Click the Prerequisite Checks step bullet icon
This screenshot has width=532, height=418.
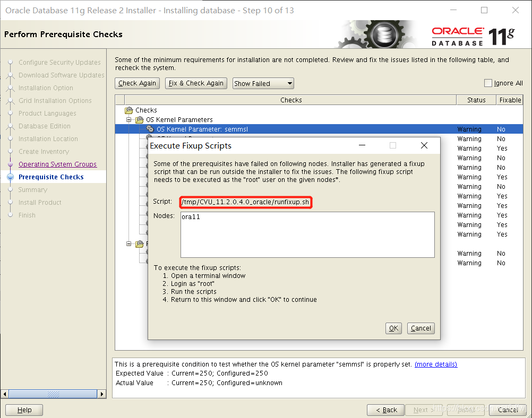click(11, 177)
